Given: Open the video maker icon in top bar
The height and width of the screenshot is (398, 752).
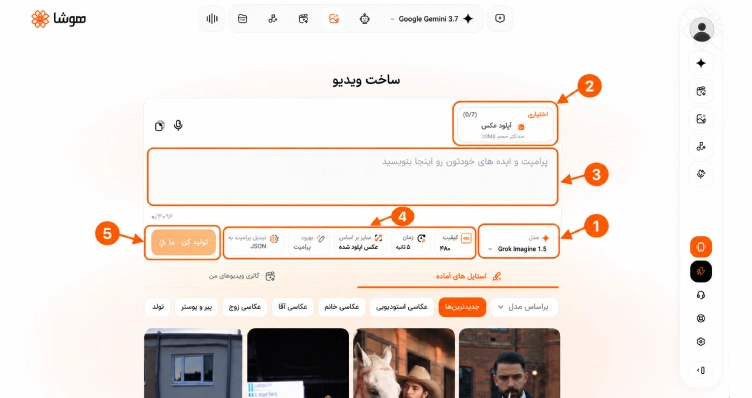Looking at the screenshot, I should (x=303, y=19).
